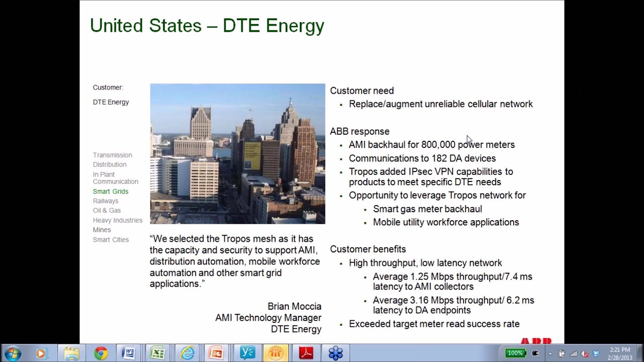Click the name Brian Moccia
The image size is (644, 362).
click(x=294, y=306)
